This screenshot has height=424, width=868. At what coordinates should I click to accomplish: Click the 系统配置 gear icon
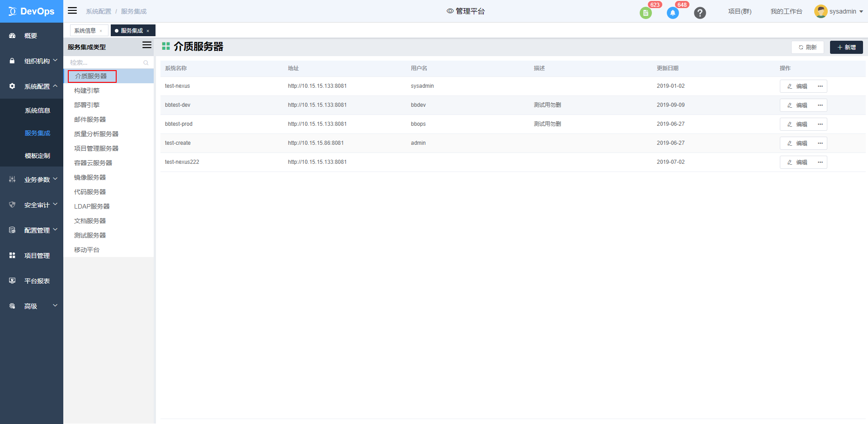tap(12, 86)
